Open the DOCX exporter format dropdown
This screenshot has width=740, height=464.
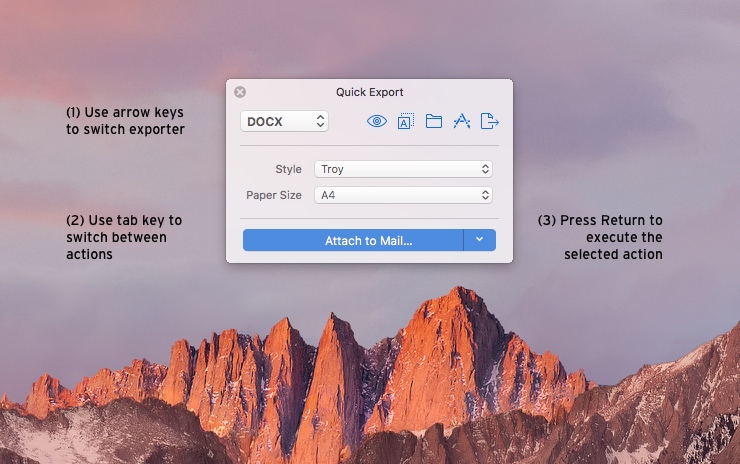point(284,121)
